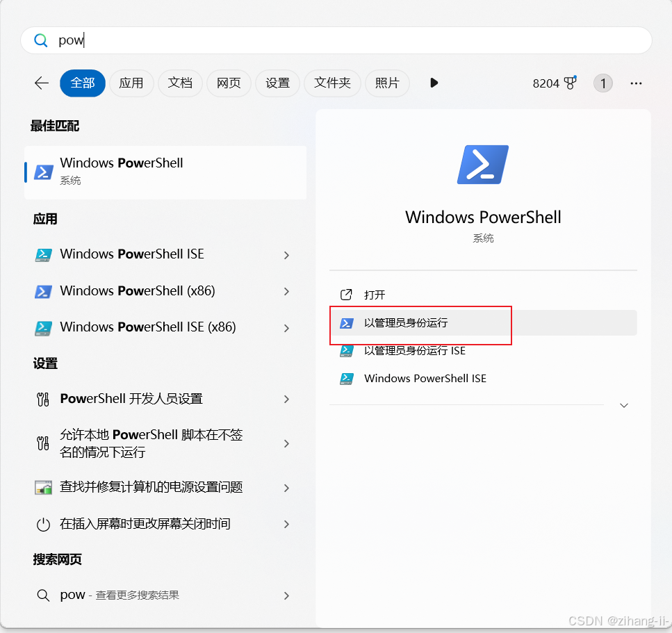Click the 打开 action

483,295
